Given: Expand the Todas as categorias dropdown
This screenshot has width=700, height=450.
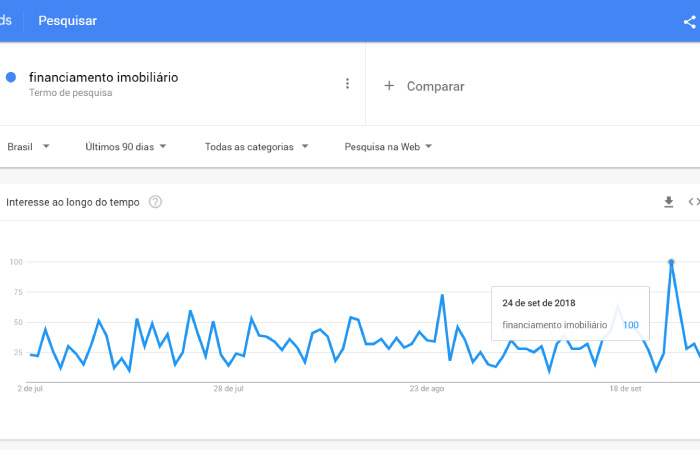Looking at the screenshot, I should 256,146.
